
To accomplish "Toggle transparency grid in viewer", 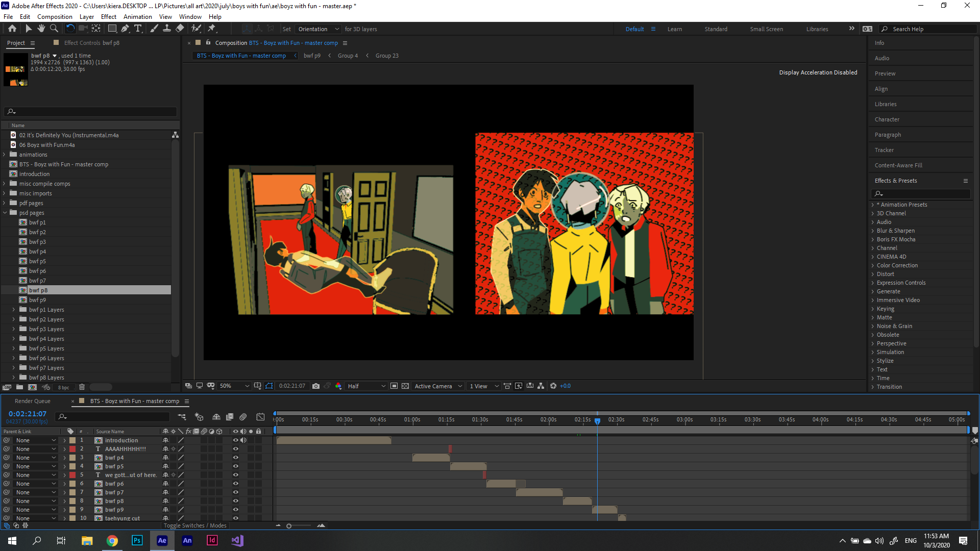I will click(405, 386).
